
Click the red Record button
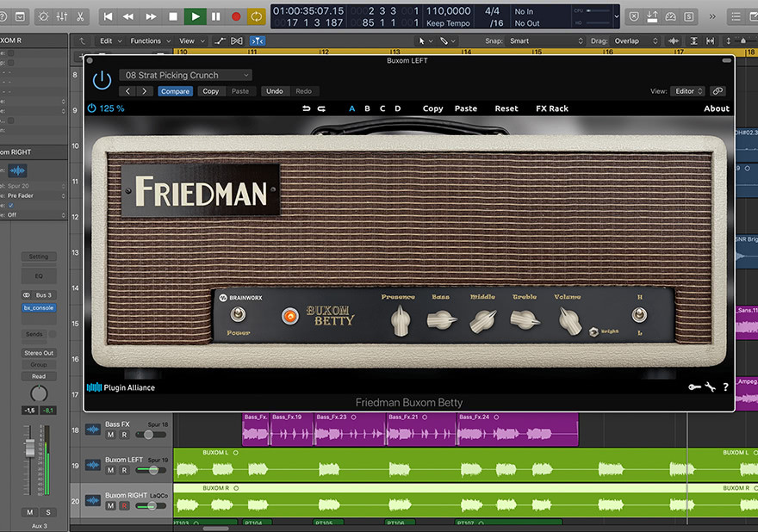pyautogui.click(x=236, y=16)
